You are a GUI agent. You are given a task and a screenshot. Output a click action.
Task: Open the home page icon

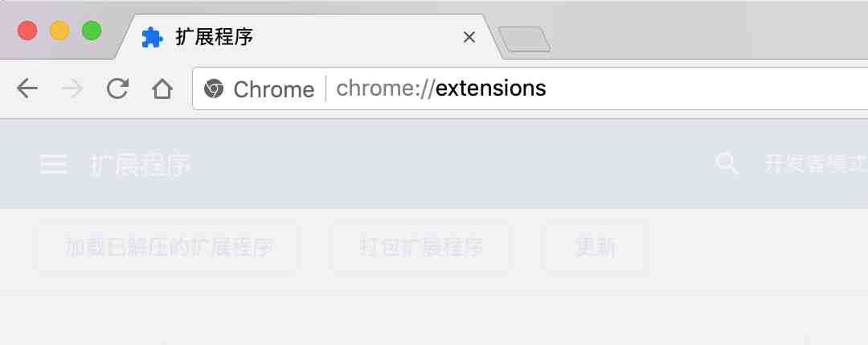[x=162, y=88]
